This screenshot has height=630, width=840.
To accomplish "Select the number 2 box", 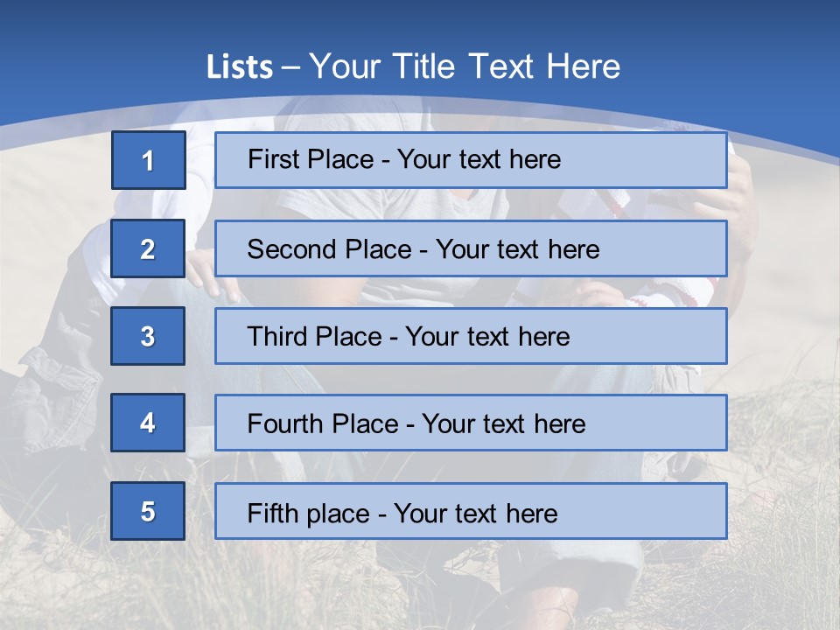I will 148,248.
